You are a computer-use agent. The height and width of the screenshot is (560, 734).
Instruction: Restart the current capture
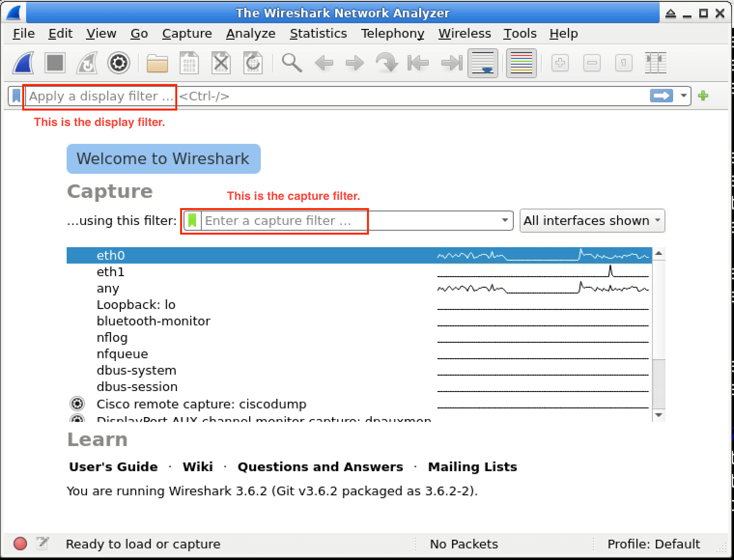[x=86, y=63]
